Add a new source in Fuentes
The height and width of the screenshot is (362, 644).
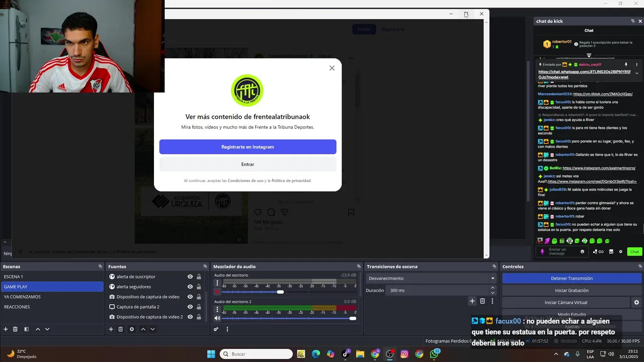click(111, 329)
